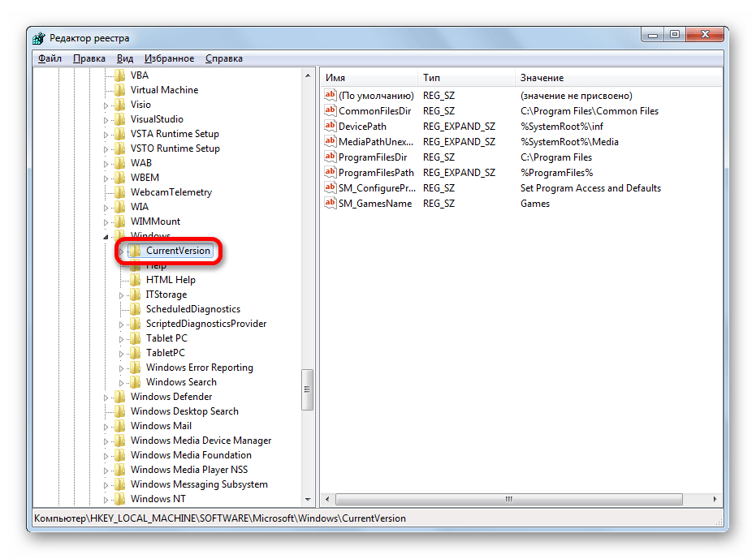Viewport: 756px width, 559px height.
Task: Click the registry path in status bar
Action: click(220, 518)
